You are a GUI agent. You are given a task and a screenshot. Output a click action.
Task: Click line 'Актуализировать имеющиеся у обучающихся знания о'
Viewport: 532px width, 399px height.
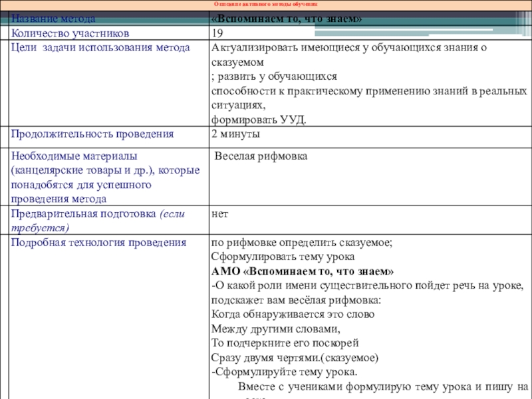(x=349, y=47)
